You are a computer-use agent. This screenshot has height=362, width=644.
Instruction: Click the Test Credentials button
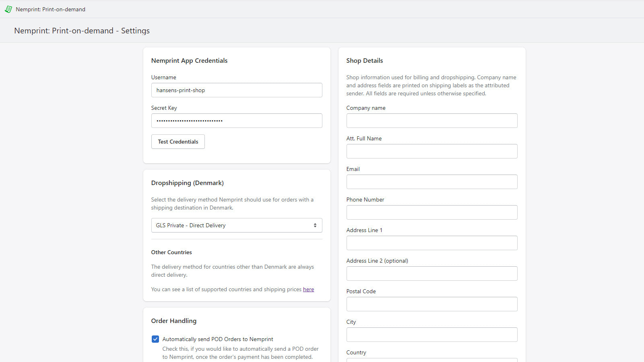click(178, 142)
